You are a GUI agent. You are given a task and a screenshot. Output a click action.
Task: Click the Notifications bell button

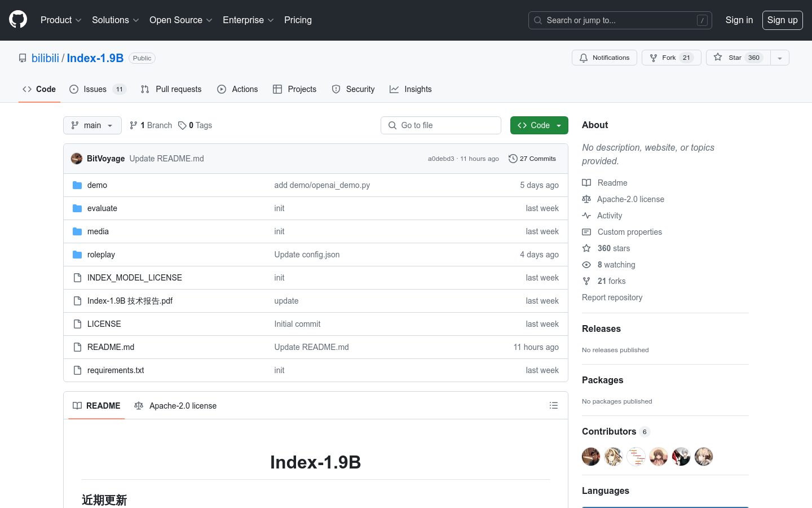pos(604,58)
